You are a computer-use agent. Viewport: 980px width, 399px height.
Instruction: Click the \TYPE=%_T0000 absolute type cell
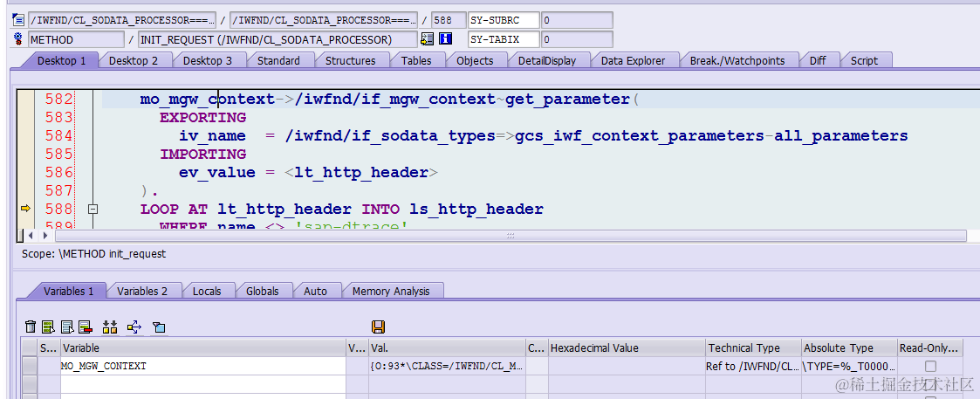(849, 366)
